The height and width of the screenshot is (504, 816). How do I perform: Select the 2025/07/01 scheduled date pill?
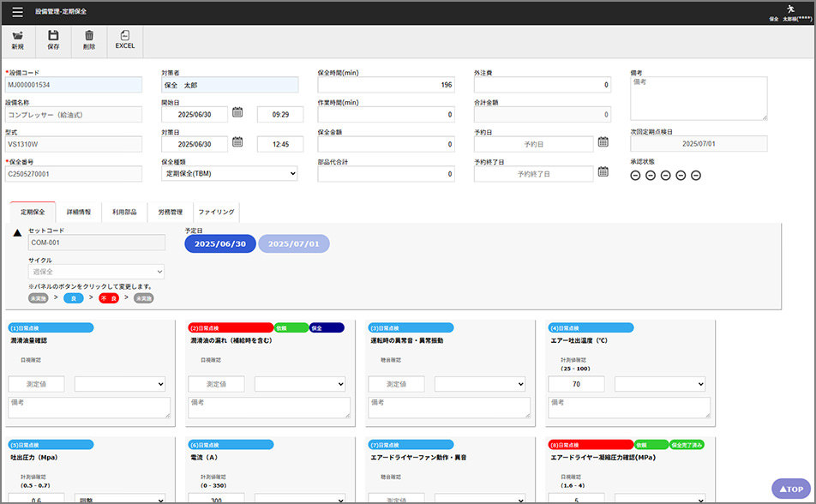pos(293,243)
